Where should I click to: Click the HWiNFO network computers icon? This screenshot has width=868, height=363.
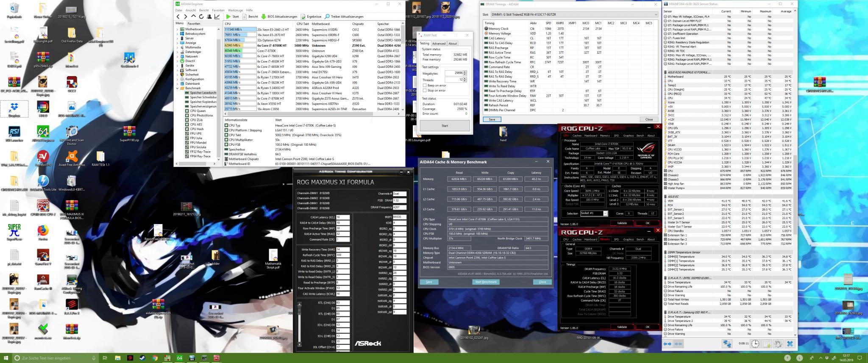point(727,344)
